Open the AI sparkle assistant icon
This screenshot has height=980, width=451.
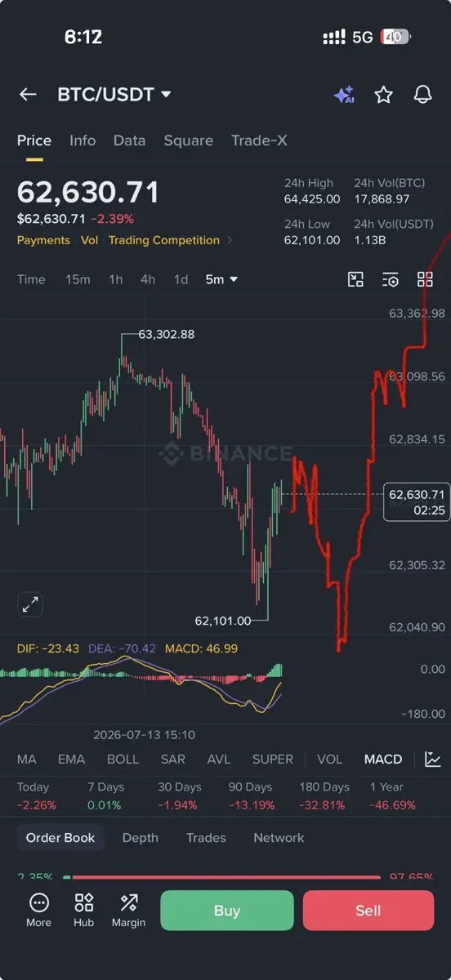click(344, 95)
